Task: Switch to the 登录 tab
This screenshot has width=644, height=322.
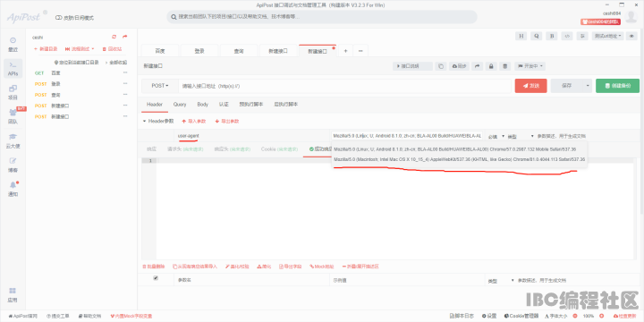Action: (x=199, y=51)
